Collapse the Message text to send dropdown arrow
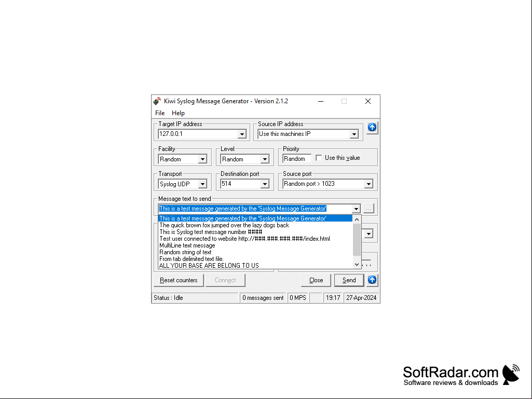This screenshot has height=399, width=532. coord(356,209)
